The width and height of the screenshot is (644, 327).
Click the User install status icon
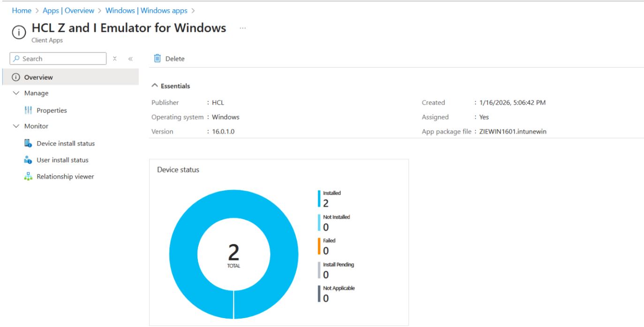28,160
